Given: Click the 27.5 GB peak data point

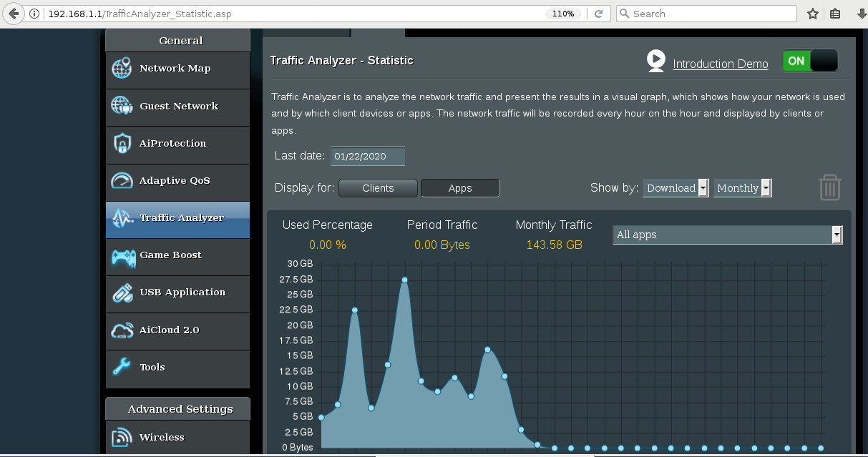Looking at the screenshot, I should pyautogui.click(x=405, y=280).
